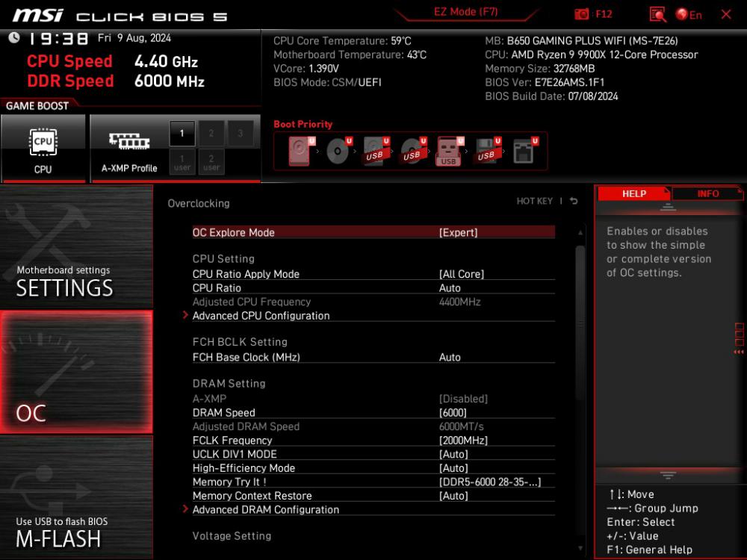
Task: Edit FCH Base Clock (MHz) value
Action: [x=373, y=357]
